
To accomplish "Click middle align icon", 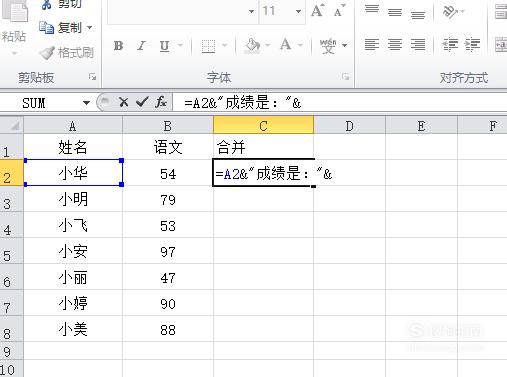I will [x=395, y=12].
